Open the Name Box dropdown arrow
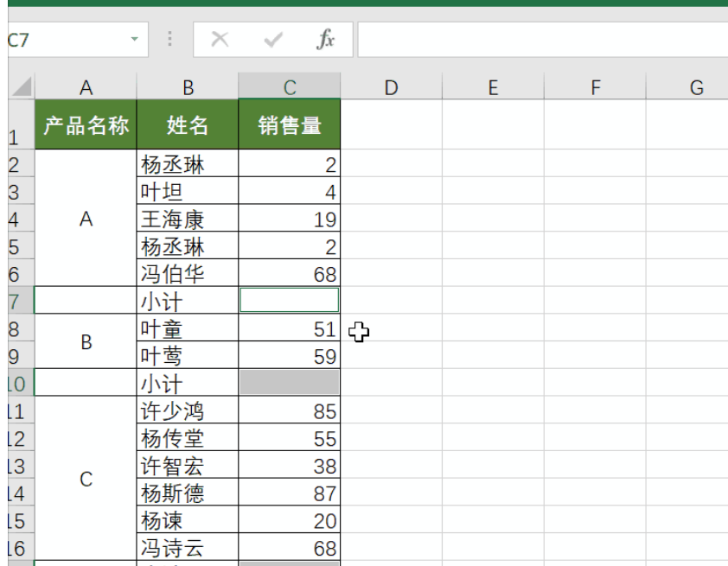728x566 pixels. (x=135, y=39)
